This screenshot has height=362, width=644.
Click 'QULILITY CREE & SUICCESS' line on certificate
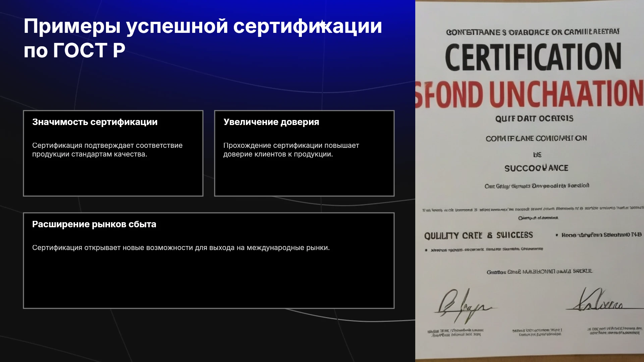[x=478, y=235]
